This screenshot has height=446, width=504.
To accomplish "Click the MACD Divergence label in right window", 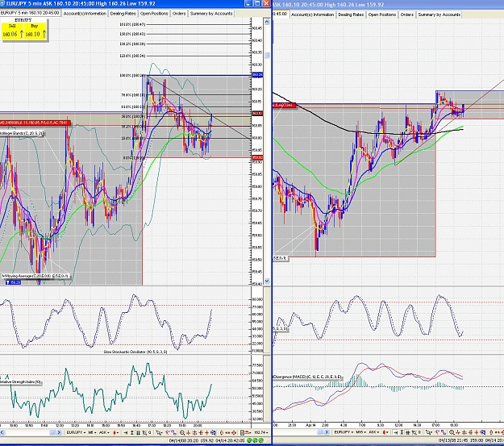I will (x=307, y=377).
